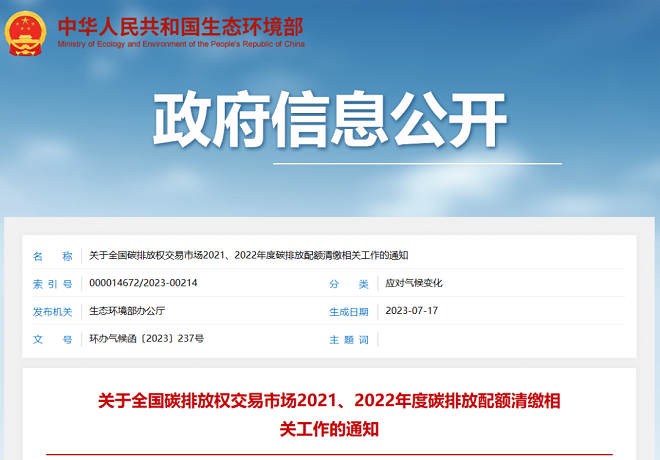
Task: Open the 中华人民共和国生态环境部 site title
Action: click(x=180, y=24)
